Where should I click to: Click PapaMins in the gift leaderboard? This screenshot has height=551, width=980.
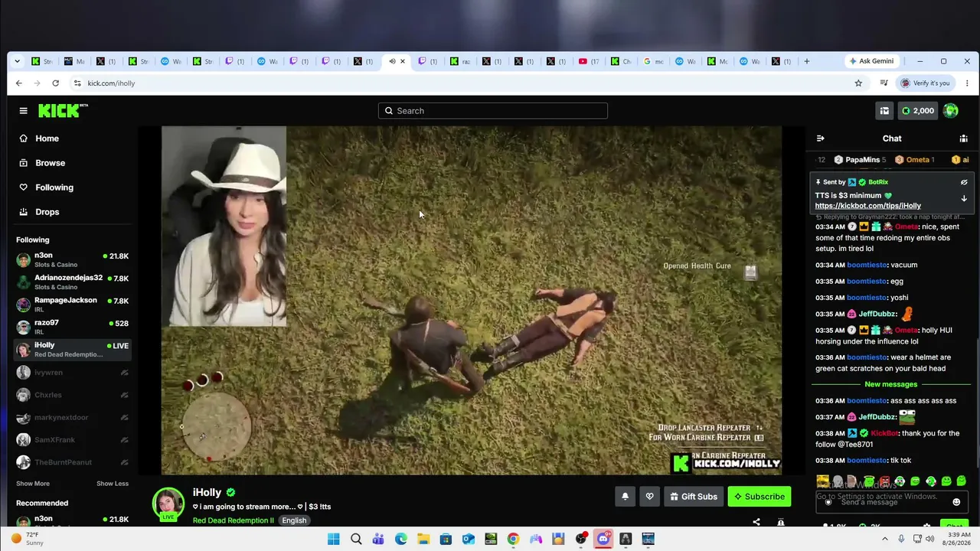pyautogui.click(x=860, y=160)
